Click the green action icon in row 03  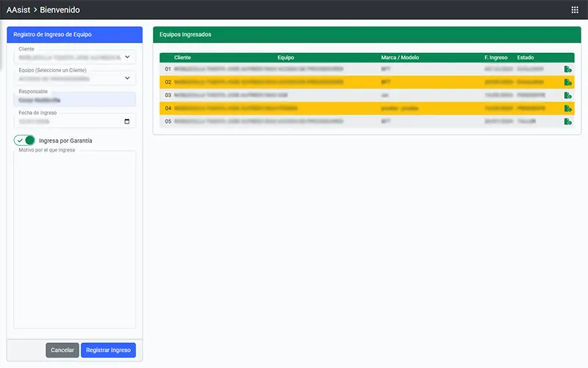pos(567,96)
